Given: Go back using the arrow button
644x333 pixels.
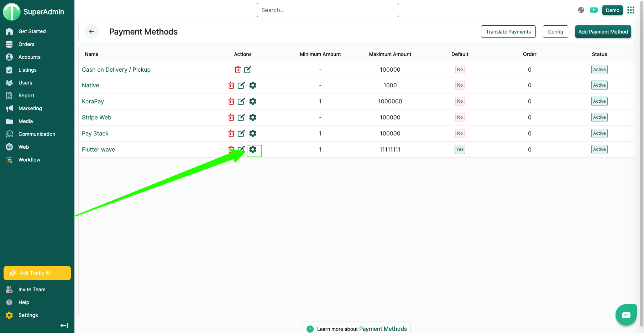Looking at the screenshot, I should 91,32.
